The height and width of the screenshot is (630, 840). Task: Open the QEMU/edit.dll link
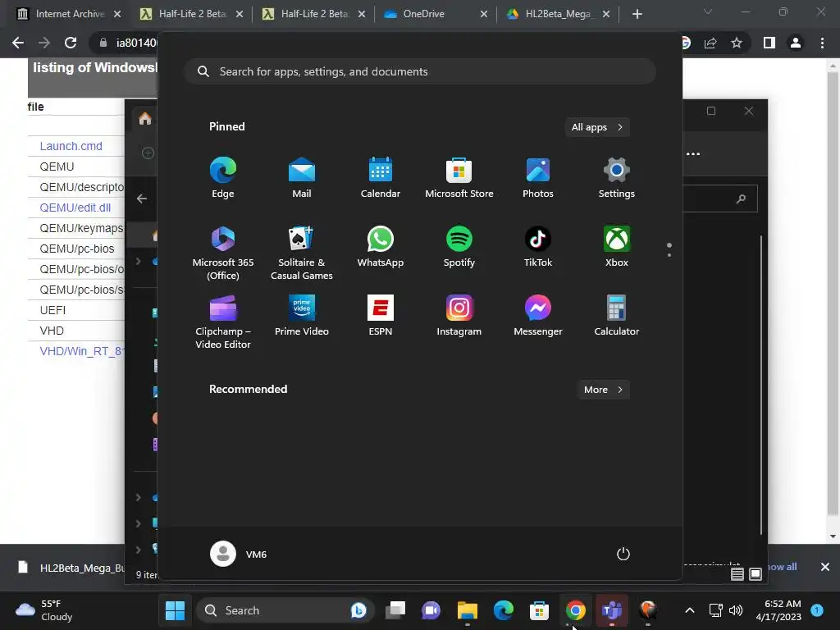point(75,208)
